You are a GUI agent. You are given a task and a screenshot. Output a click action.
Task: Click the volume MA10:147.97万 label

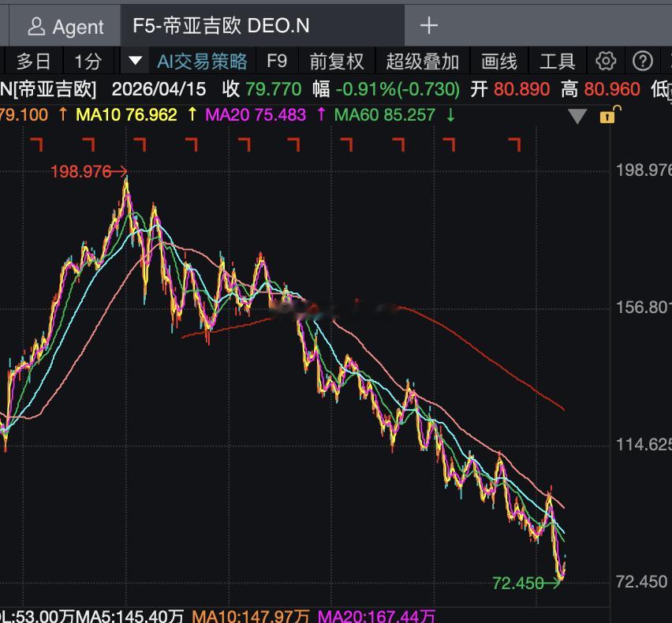click(x=250, y=616)
